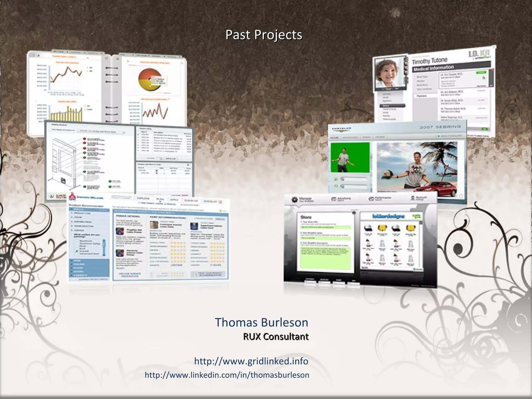Select the 'Timothy Tutone' name
532x399 pixels.
tap(430, 61)
